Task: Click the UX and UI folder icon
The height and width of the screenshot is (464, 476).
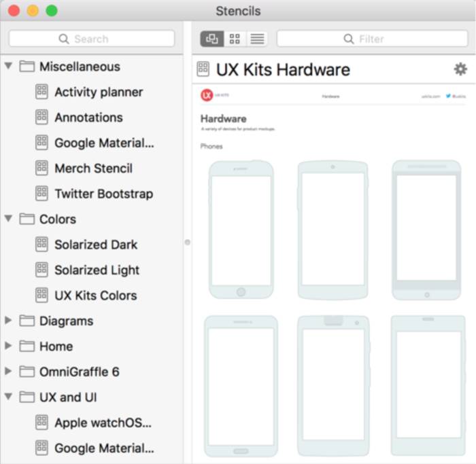Action: point(27,397)
